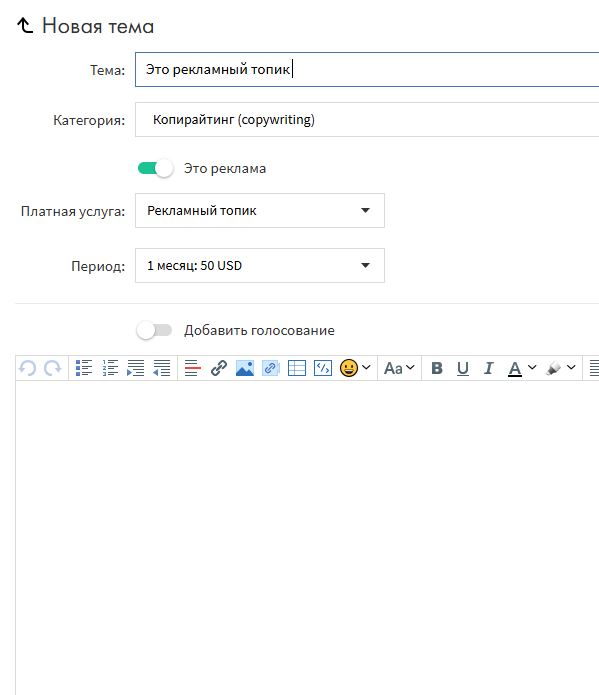Insert an image via the picture icon
The image size is (599, 695).
(245, 368)
